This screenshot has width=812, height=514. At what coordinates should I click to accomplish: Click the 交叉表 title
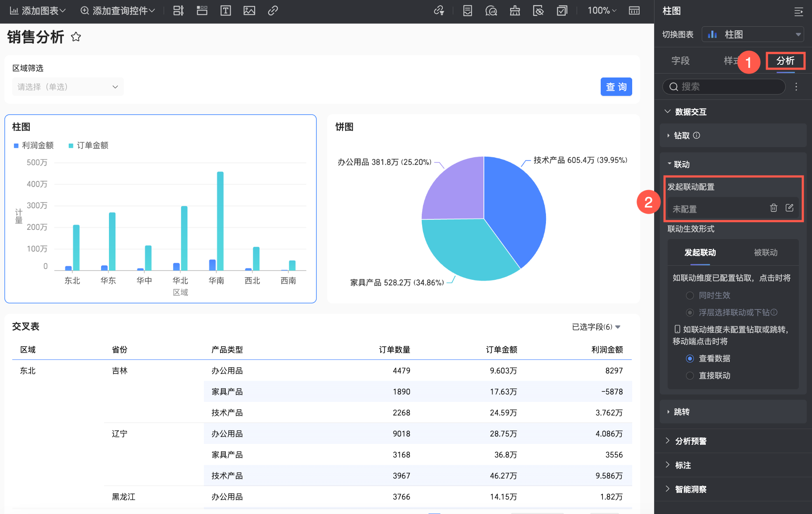pyautogui.click(x=26, y=326)
